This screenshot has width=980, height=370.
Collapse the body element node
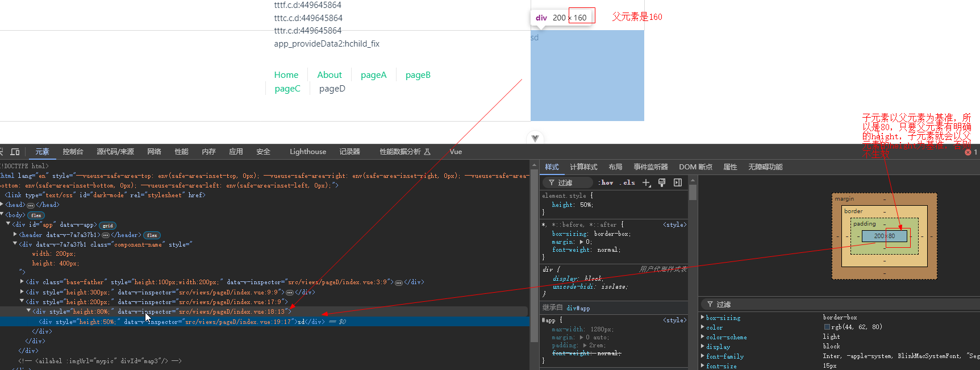[x=3, y=214]
